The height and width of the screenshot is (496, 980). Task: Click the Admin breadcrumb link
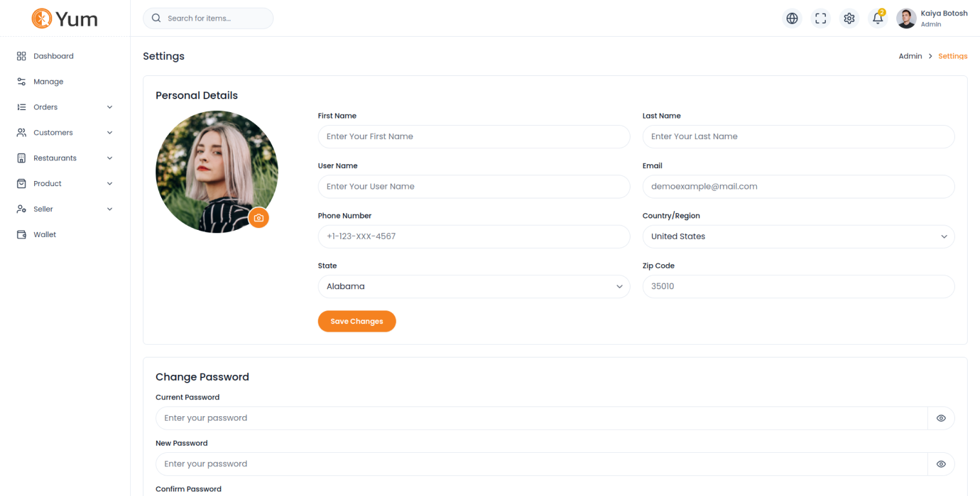point(910,56)
